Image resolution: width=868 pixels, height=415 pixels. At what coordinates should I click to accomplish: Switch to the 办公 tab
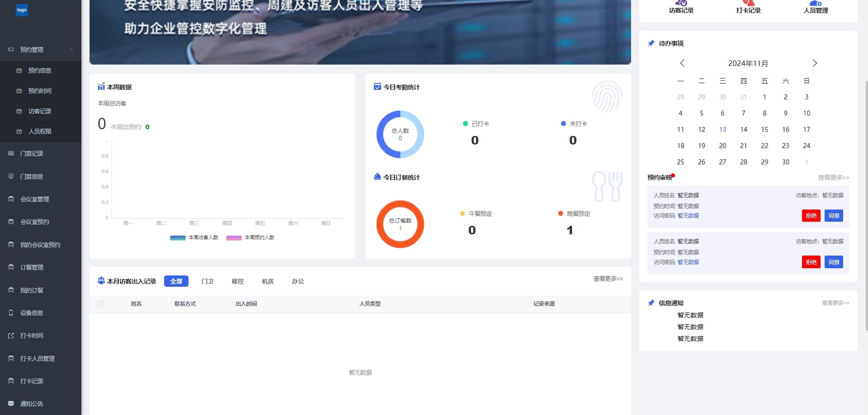coord(298,281)
